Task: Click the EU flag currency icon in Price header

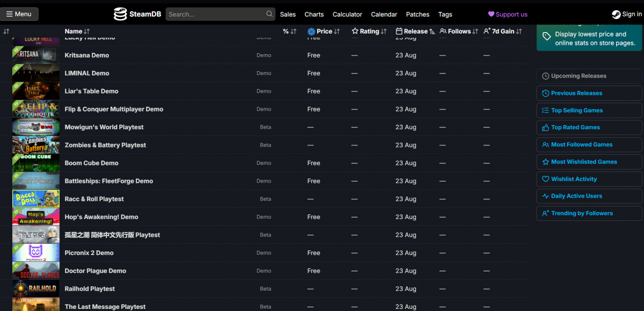Action: [311, 31]
